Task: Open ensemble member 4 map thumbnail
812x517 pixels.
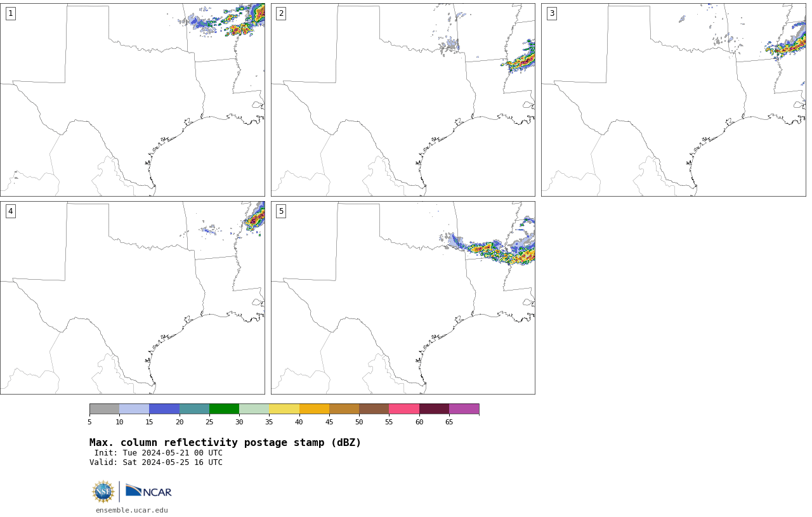Action: tap(133, 298)
